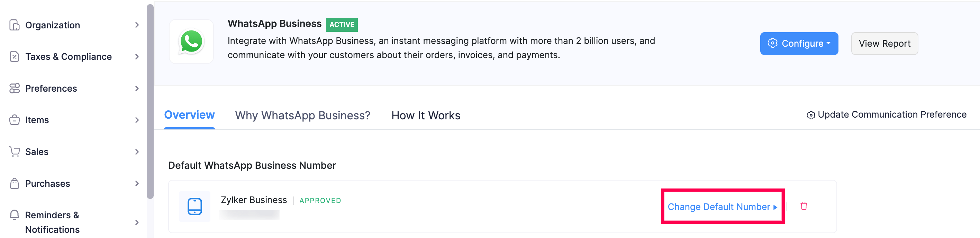
Task: Expand the Purchases section chevron
Action: pos(137,183)
